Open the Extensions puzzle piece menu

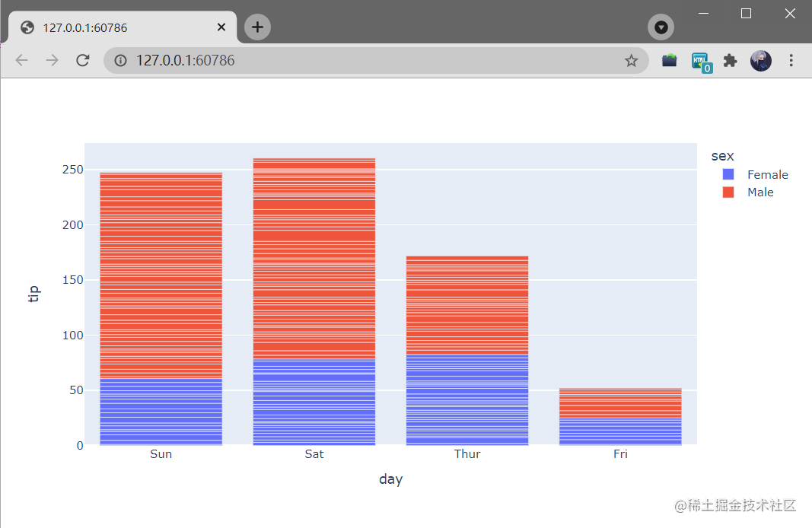pyautogui.click(x=730, y=61)
